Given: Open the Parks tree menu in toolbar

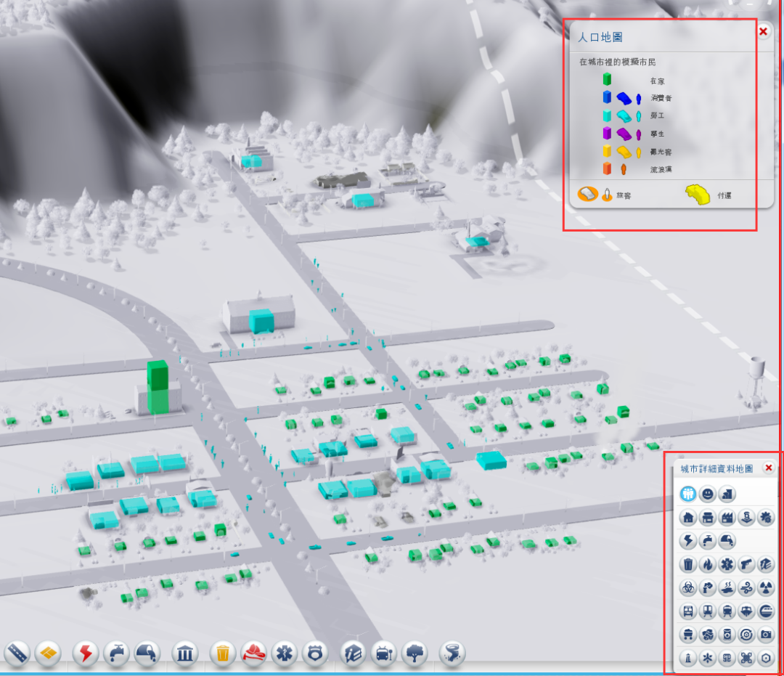Looking at the screenshot, I should tap(415, 653).
